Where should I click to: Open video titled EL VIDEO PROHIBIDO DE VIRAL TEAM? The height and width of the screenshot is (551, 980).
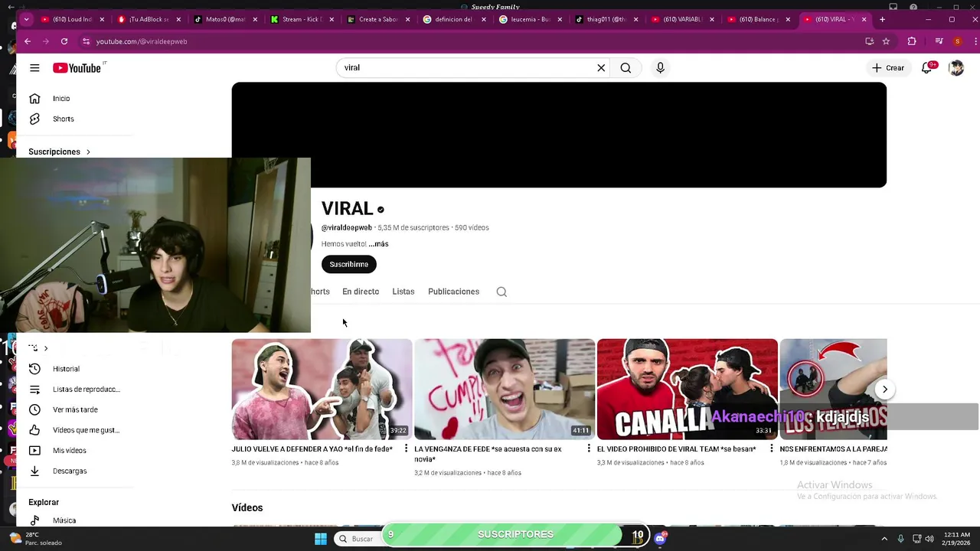(676, 449)
